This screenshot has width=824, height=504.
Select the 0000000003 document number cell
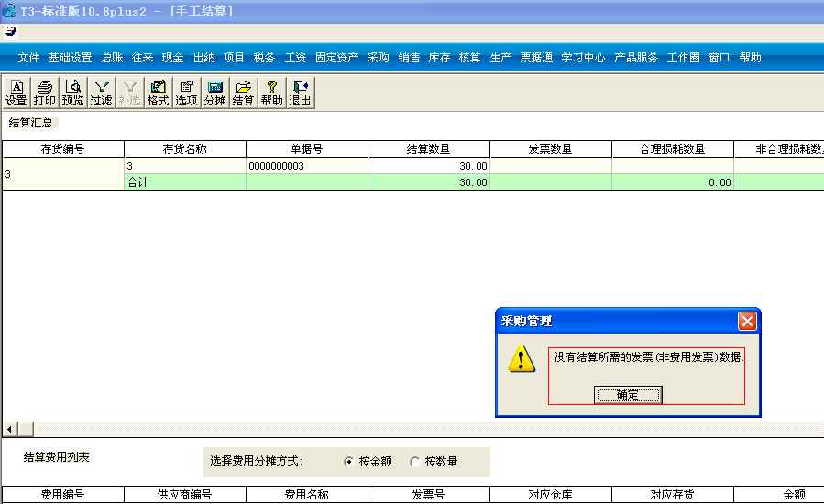[x=307, y=166]
